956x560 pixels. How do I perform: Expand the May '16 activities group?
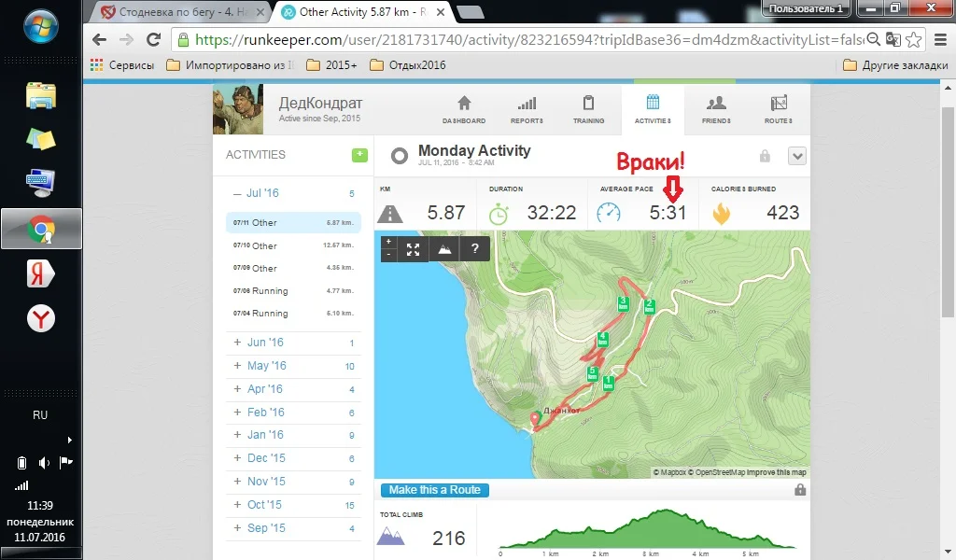tap(293, 366)
